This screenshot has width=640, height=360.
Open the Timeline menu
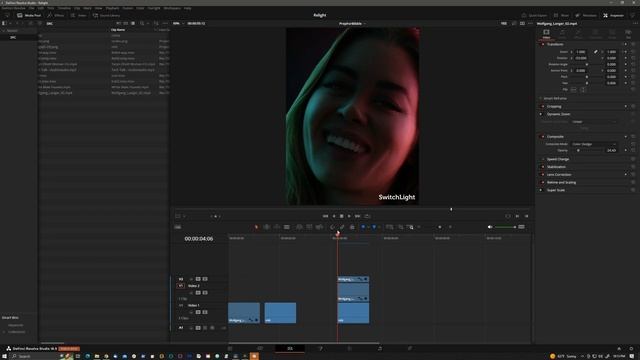(64, 8)
